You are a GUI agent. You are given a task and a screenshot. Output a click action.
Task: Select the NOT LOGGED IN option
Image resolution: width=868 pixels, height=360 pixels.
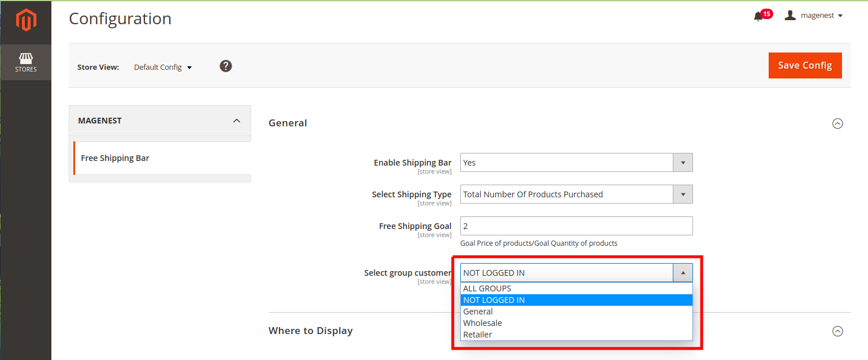[x=494, y=300]
